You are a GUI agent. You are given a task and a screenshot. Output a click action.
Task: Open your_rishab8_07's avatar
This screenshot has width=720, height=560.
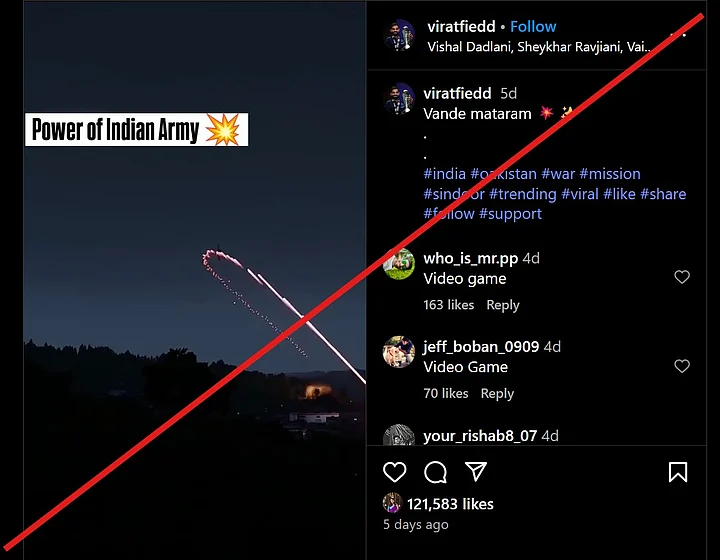399,435
